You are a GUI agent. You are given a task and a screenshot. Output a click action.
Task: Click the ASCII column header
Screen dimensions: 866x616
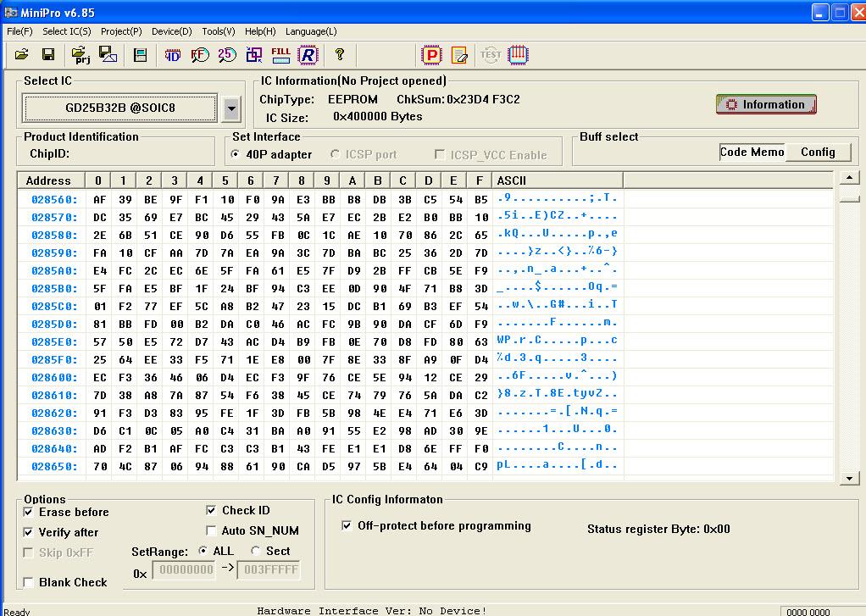click(558, 180)
